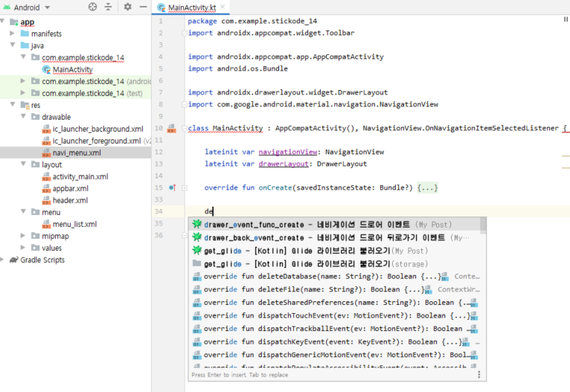Toggle class fold marker at line 10
This screenshot has height=392, width=570.
tap(185, 128)
